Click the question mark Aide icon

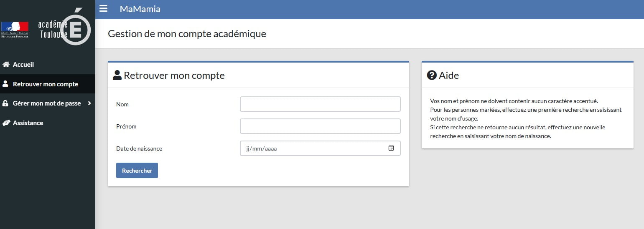[x=432, y=75]
